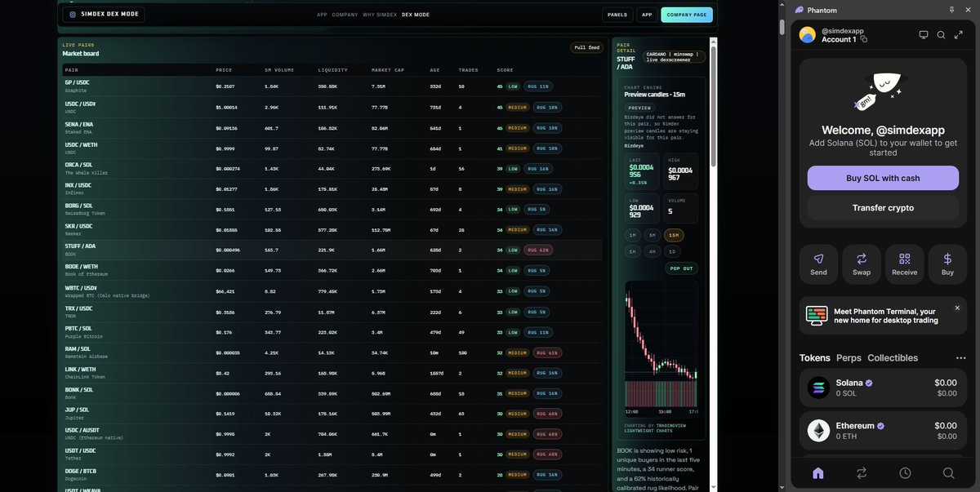Click the Buy dollar action tile in Phantom

tap(947, 264)
